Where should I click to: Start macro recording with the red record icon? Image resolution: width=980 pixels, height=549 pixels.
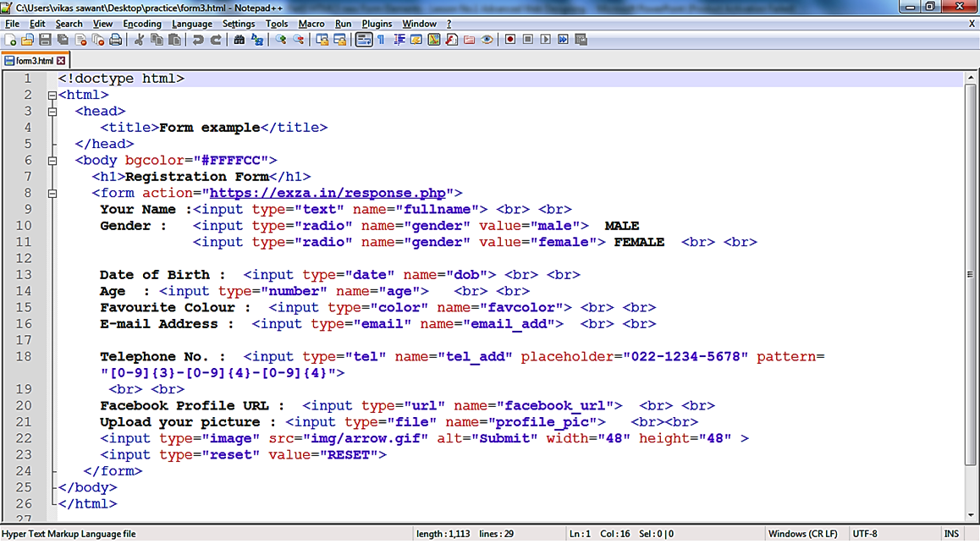tap(511, 39)
